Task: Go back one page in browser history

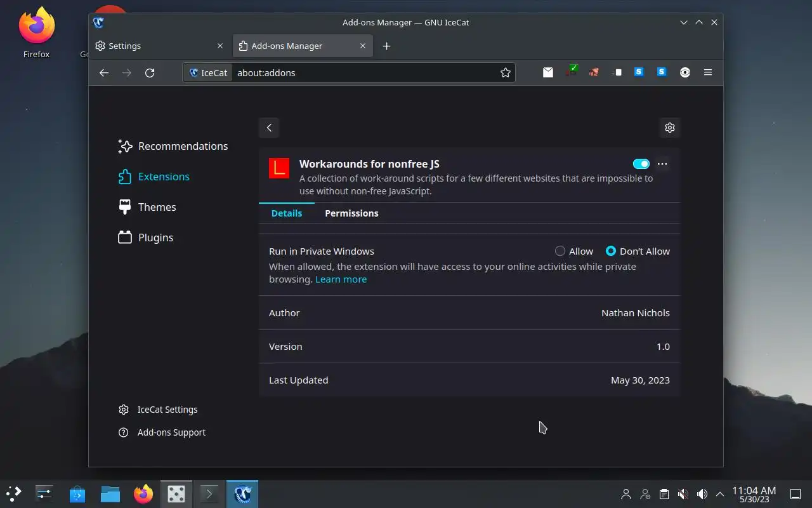Action: (x=104, y=72)
